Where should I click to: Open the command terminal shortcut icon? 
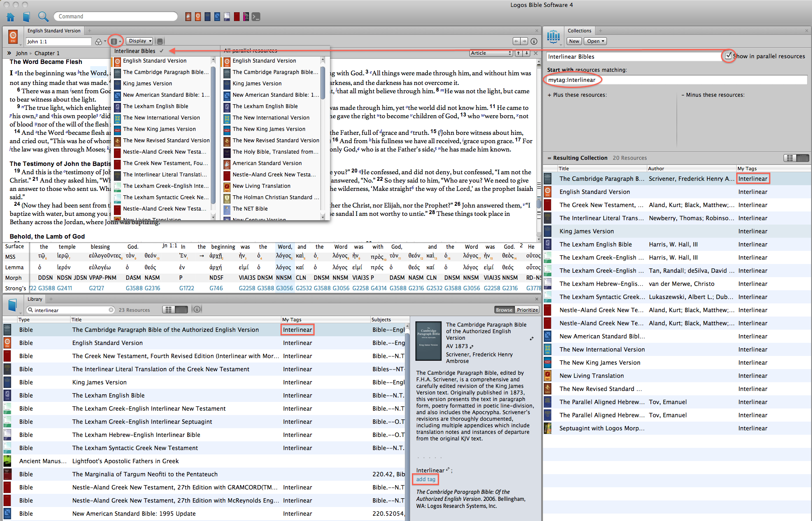256,17
